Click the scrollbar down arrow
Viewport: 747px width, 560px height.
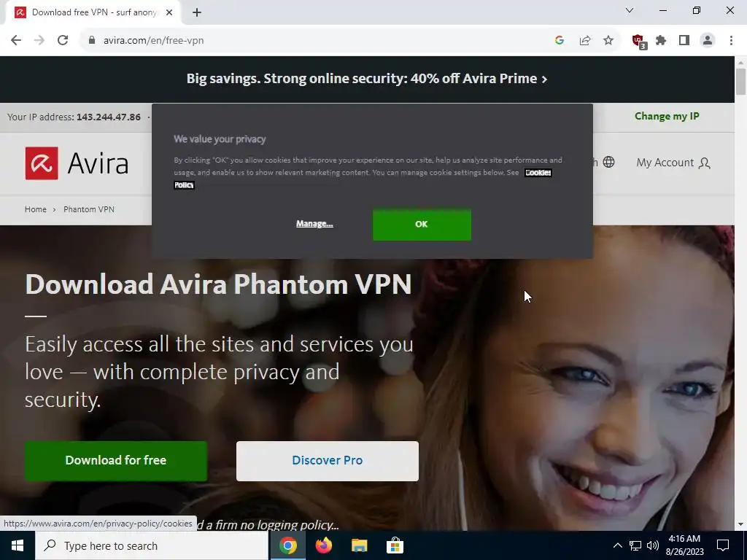[740, 524]
